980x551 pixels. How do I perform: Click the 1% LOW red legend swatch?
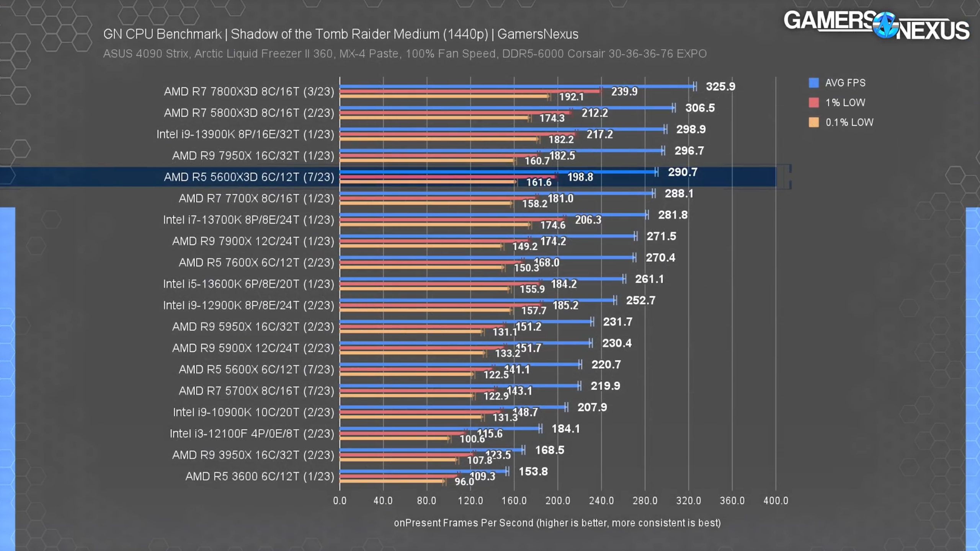(x=813, y=103)
